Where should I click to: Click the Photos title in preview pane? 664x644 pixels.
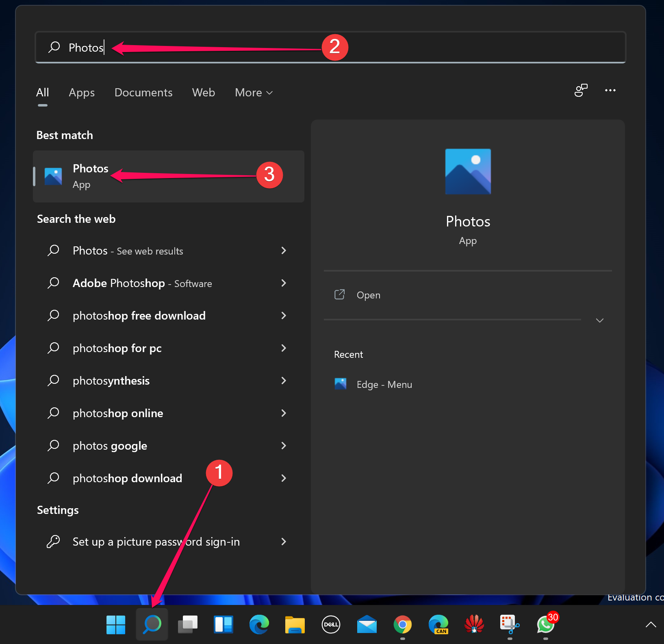tap(468, 222)
